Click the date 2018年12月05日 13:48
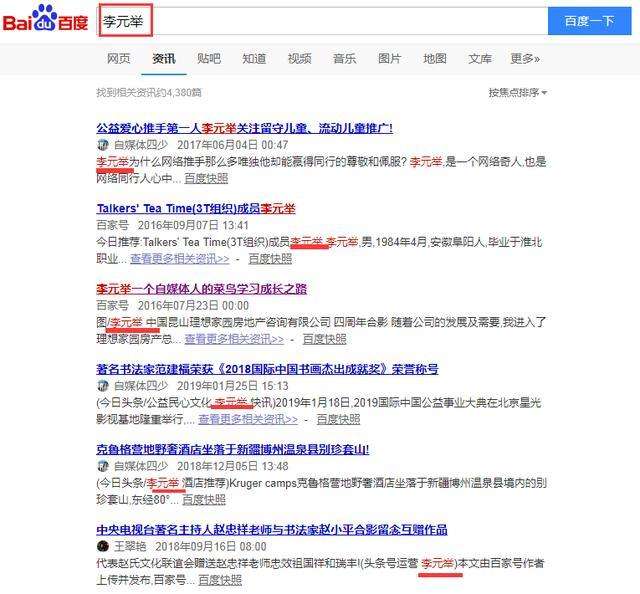Viewport: 640px width, 594px height. 233,466
